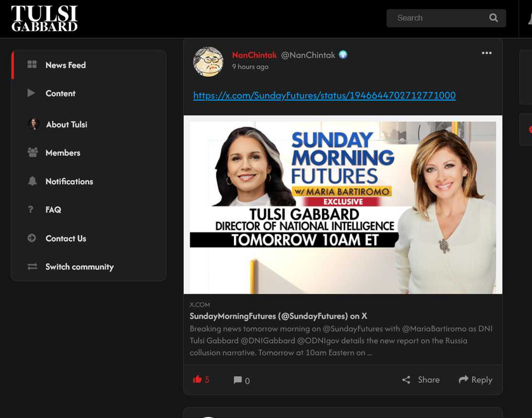Image resolution: width=532 pixels, height=418 pixels.
Task: Click the NanChintak username link
Action: click(254, 55)
